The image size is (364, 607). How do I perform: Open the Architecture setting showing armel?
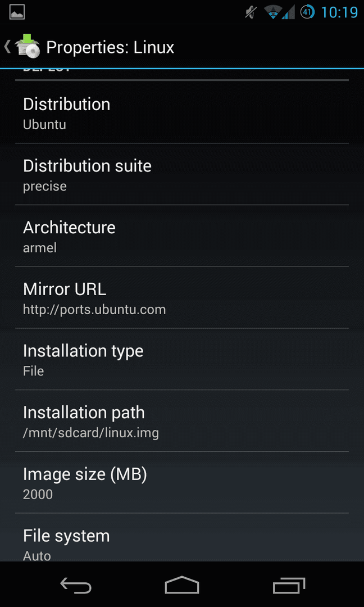pos(182,235)
